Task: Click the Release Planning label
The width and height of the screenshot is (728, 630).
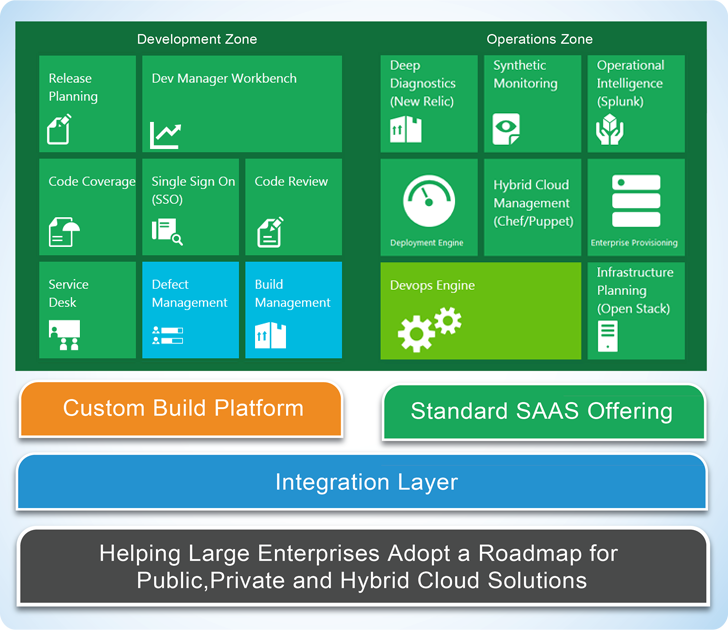Action: [73, 87]
